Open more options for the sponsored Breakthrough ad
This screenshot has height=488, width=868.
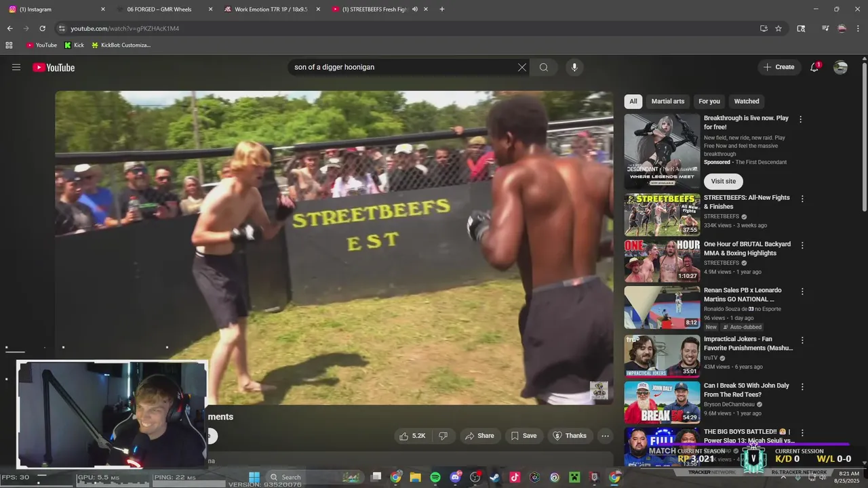(x=800, y=119)
